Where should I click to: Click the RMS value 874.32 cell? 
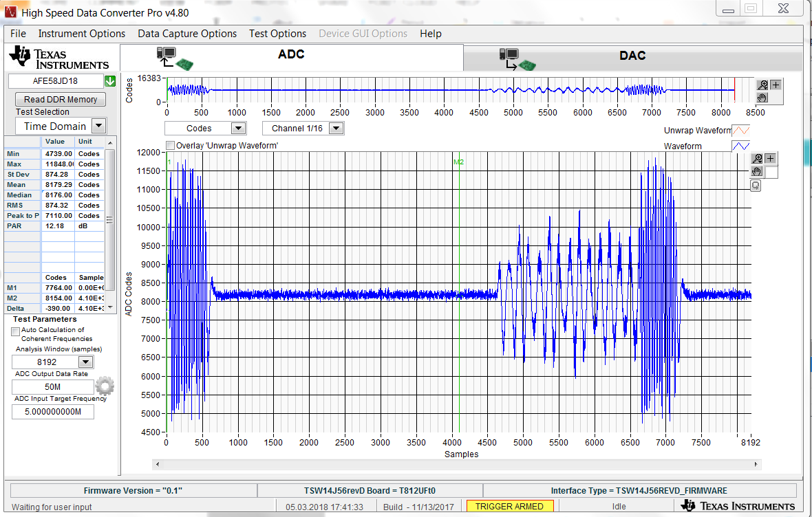click(58, 206)
